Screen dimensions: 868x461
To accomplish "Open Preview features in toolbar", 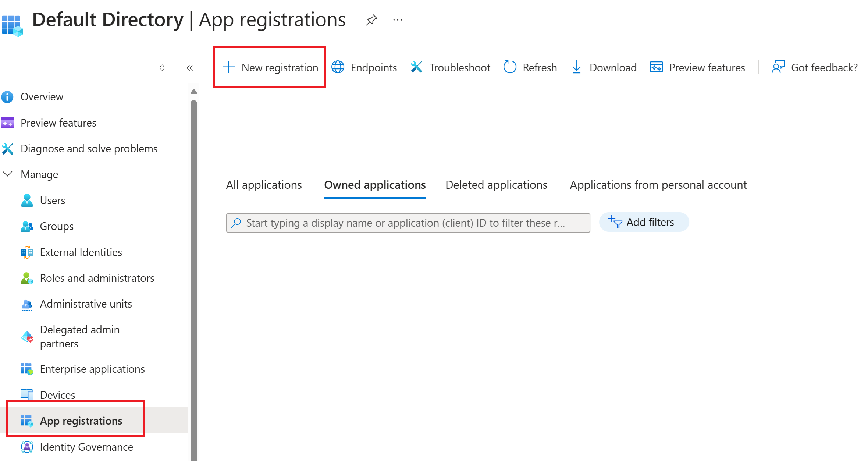I will coord(698,67).
